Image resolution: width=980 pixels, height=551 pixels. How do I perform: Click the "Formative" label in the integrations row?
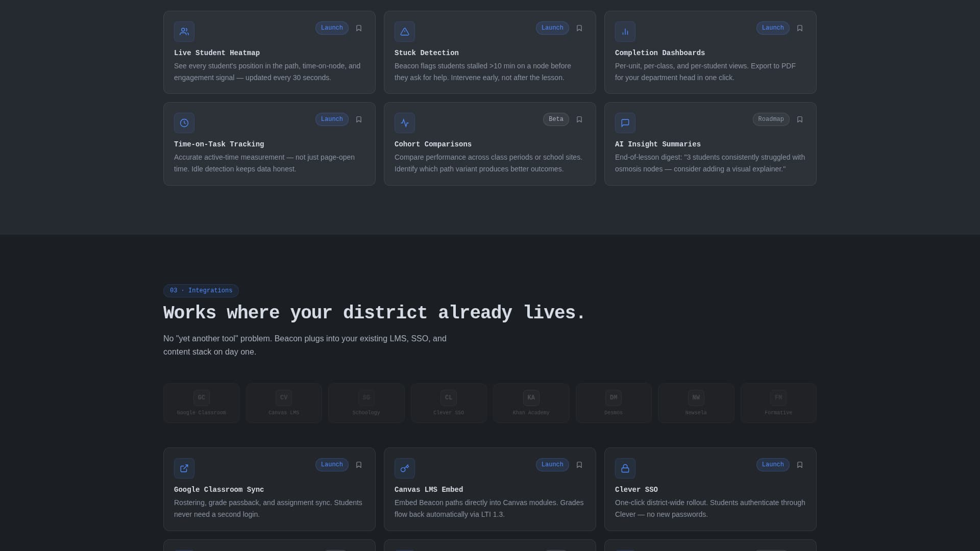pyautogui.click(x=778, y=413)
